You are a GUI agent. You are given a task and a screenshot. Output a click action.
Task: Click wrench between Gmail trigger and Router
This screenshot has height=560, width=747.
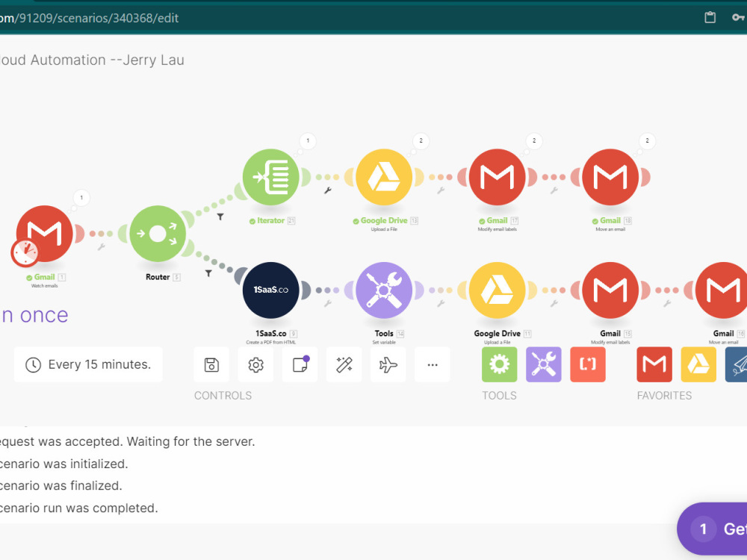(101, 246)
